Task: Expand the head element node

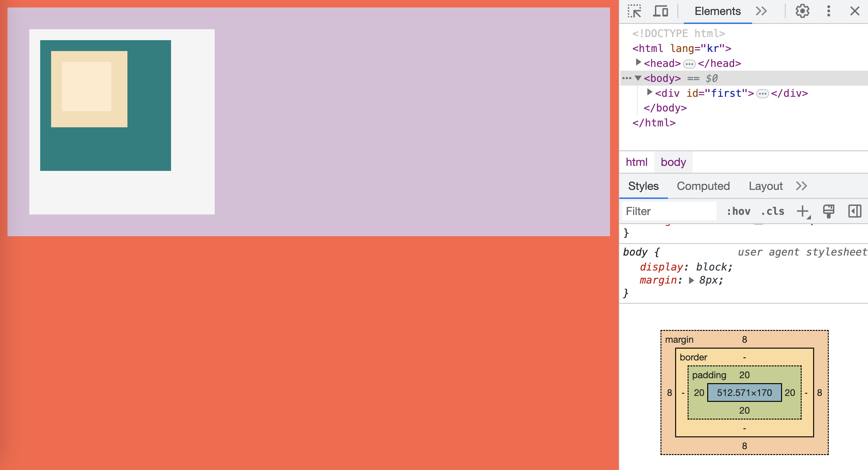Action: [638, 62]
